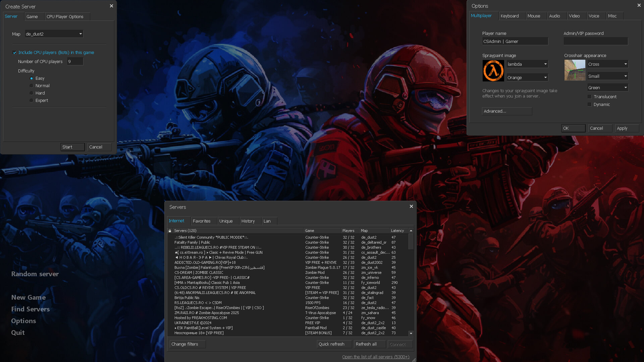644x362 pixels.
Task: Click Random server menu item
Action: 35,274
